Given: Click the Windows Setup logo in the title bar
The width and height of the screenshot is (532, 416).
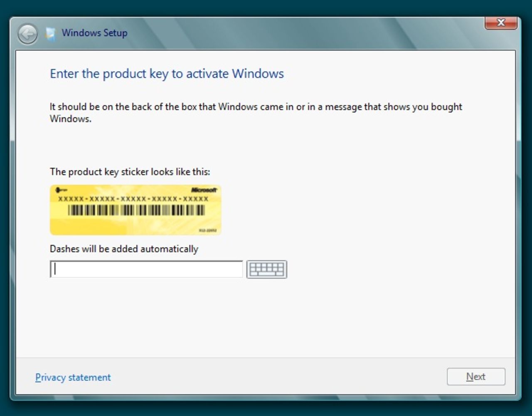Looking at the screenshot, I should (x=51, y=33).
